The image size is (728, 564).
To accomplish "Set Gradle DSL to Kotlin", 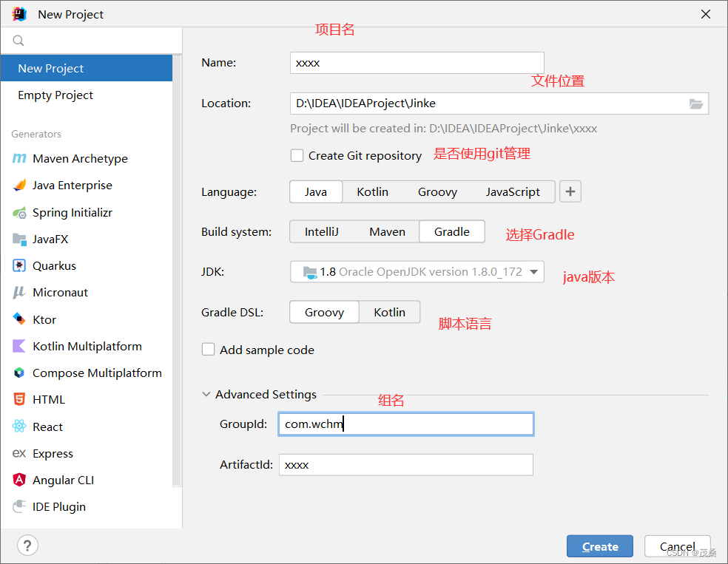I will (x=390, y=312).
